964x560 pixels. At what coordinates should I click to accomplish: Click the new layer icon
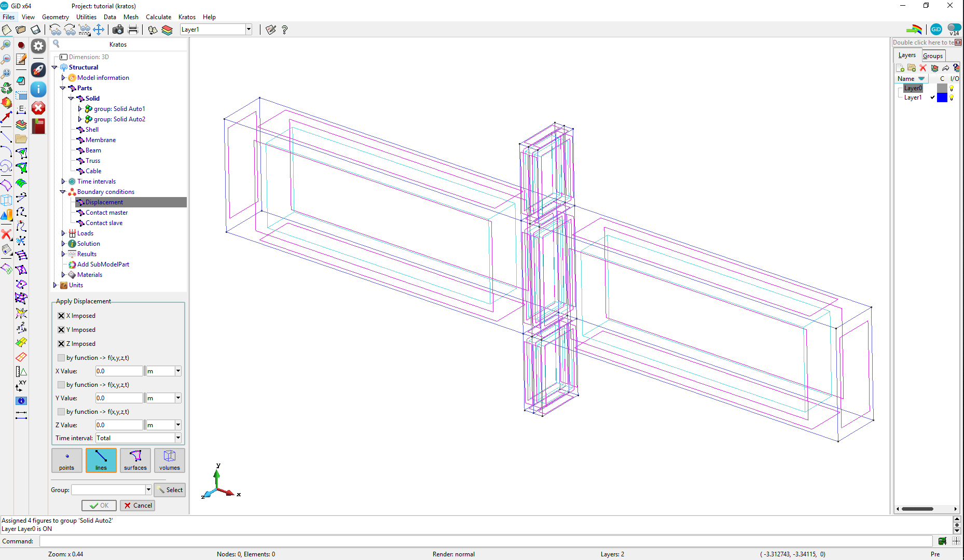coord(900,68)
